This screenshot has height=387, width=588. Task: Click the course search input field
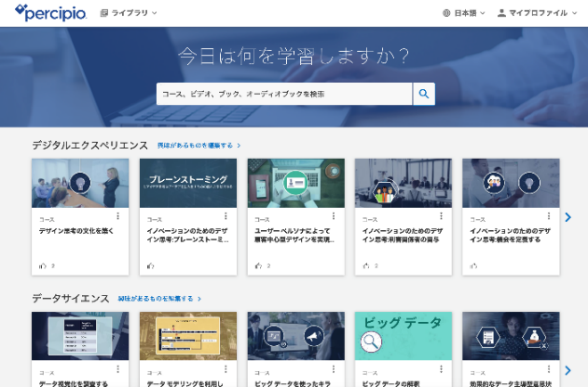[x=284, y=94]
